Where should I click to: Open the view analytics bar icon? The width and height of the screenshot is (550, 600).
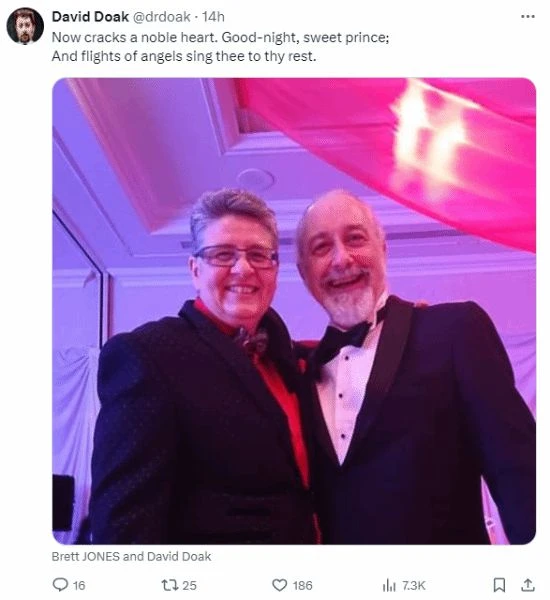coord(389,585)
